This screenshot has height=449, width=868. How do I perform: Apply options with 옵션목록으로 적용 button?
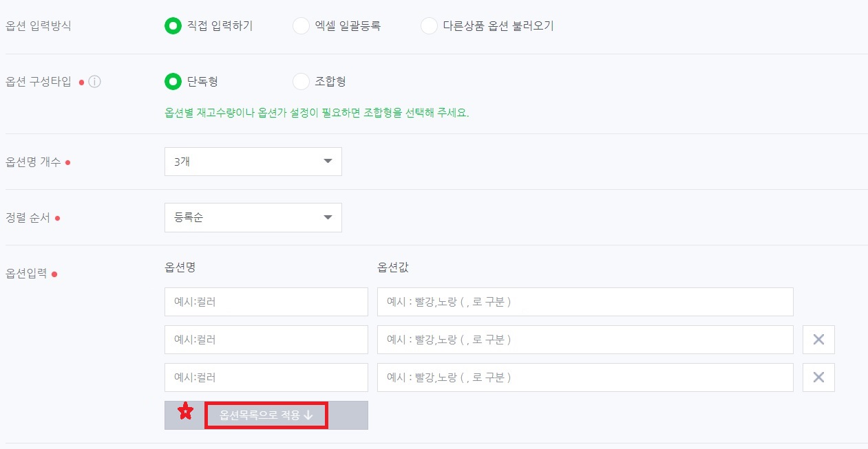pos(266,415)
